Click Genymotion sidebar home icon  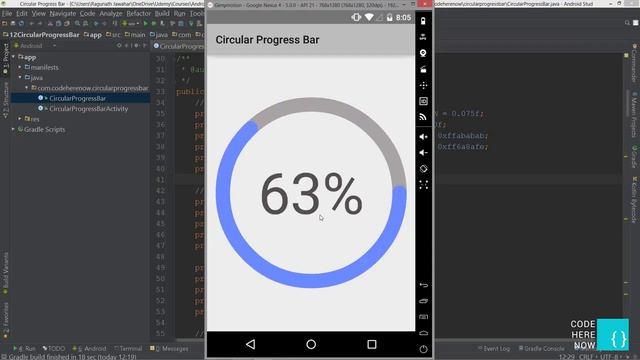point(423,333)
